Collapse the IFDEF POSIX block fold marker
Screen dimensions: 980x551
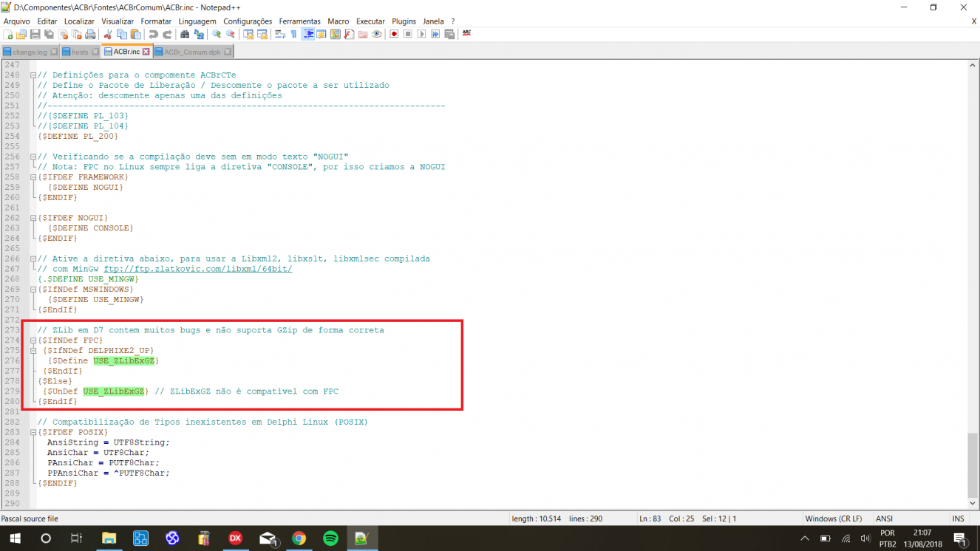point(33,432)
